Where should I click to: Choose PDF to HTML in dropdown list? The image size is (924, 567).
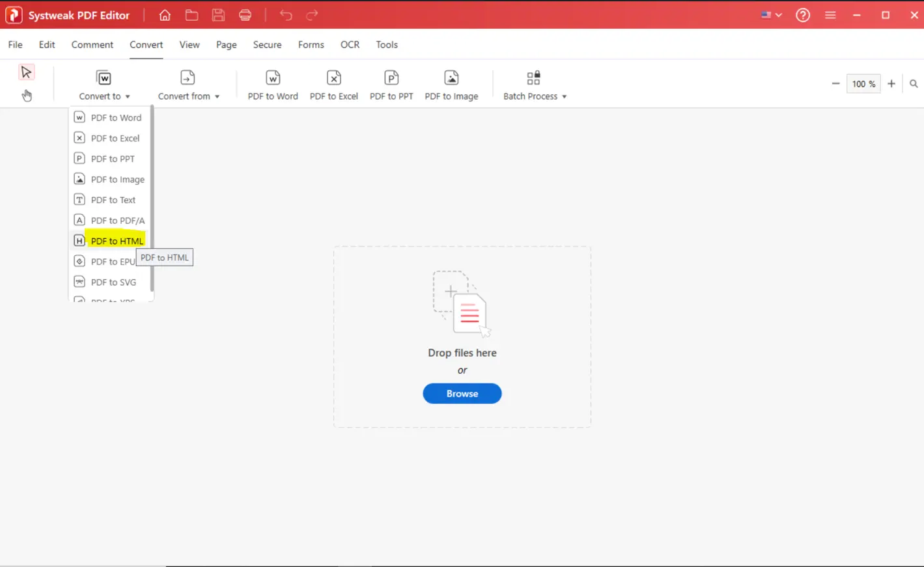click(x=109, y=241)
